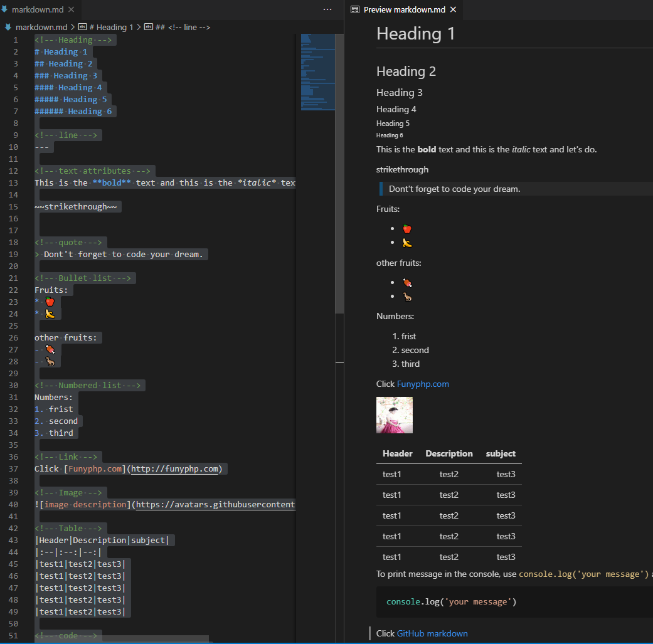This screenshot has width=653, height=644.
Task: Click the Heading 1 symbol icon in breadcrumb
Action: point(82,27)
